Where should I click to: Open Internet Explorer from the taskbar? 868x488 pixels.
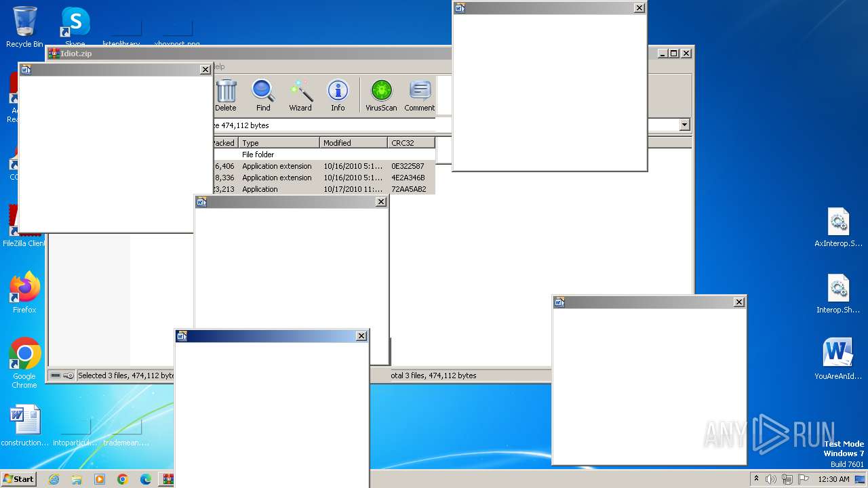pos(54,479)
